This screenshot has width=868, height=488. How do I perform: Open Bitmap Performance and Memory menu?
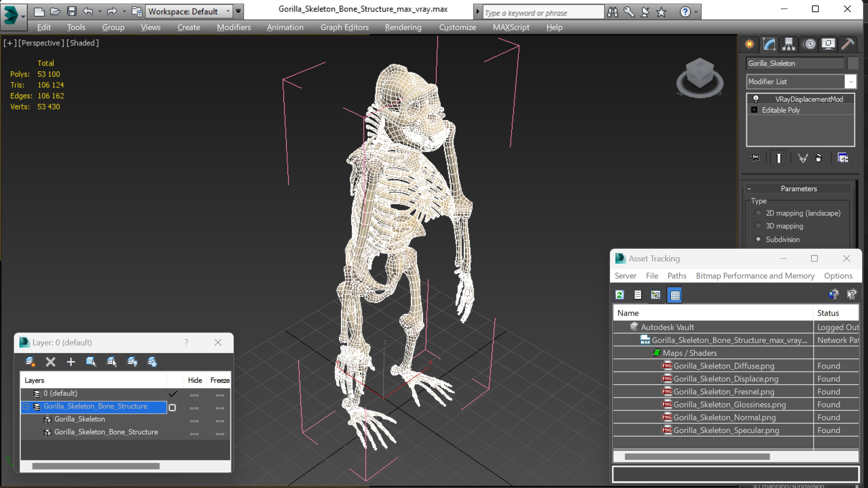click(755, 276)
